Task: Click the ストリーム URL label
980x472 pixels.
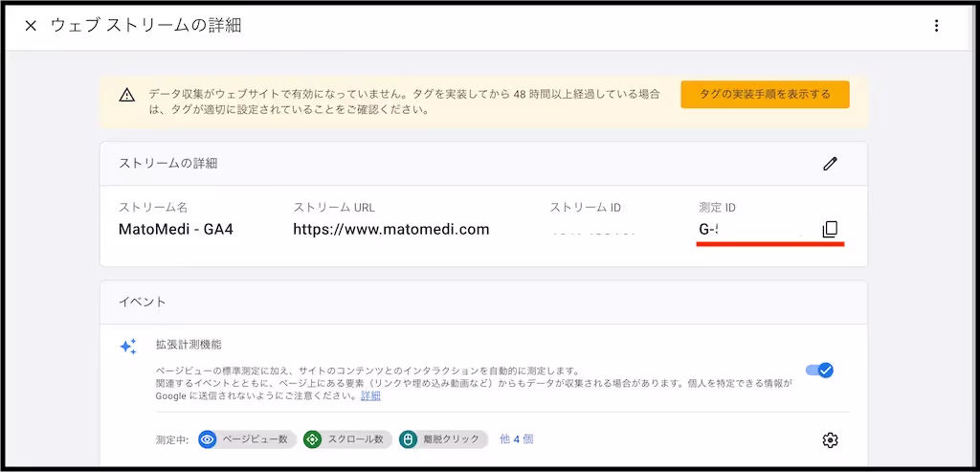Action: [x=334, y=208]
